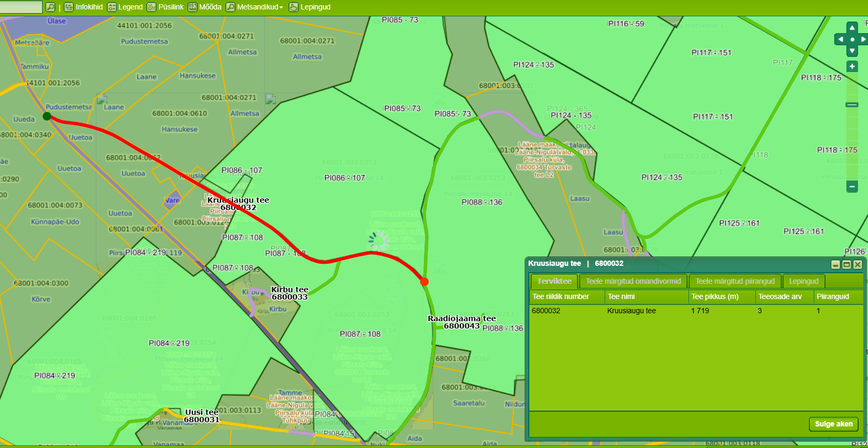Zoom out with the minus button
868x448 pixels.
click(852, 186)
